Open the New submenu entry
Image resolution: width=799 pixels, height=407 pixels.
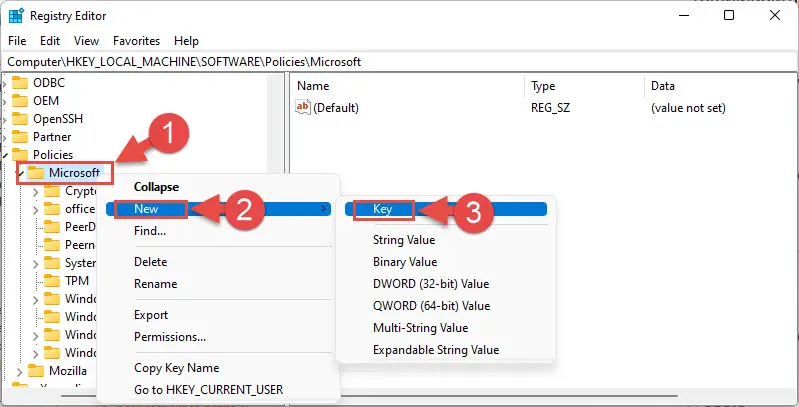click(x=218, y=209)
